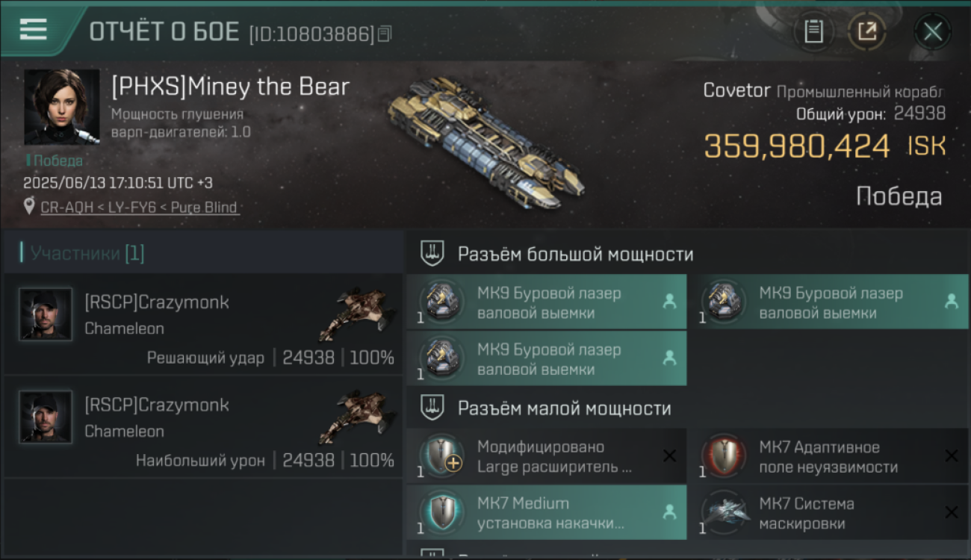Image resolution: width=971 pixels, height=560 pixels.
Task: Open the CR-AQH < LY-FY6 < Pure Blind location link
Action: [x=140, y=208]
